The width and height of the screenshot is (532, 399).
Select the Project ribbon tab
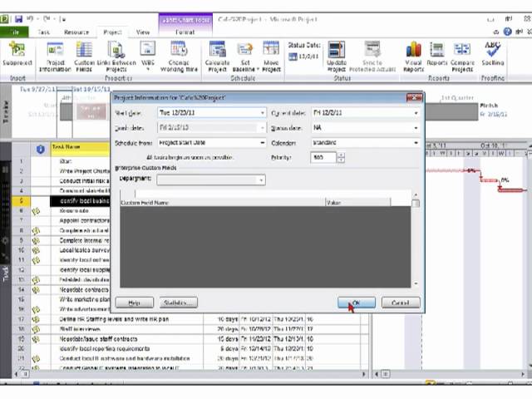[112, 32]
